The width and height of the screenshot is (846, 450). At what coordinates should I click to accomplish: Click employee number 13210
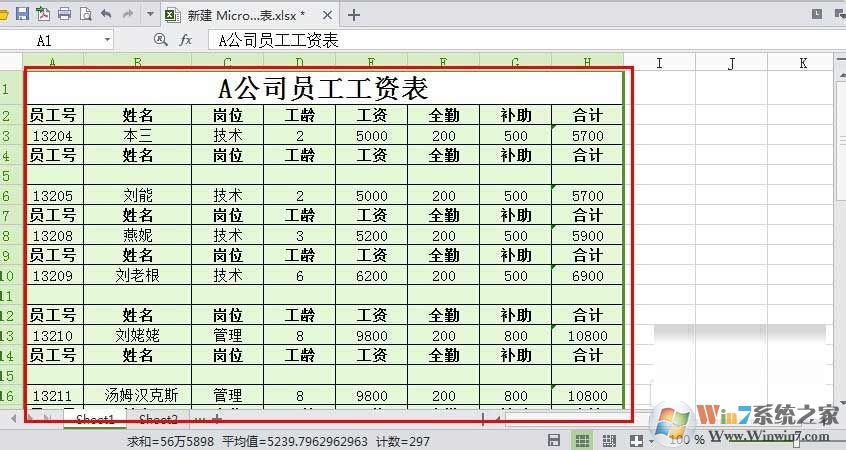point(53,336)
